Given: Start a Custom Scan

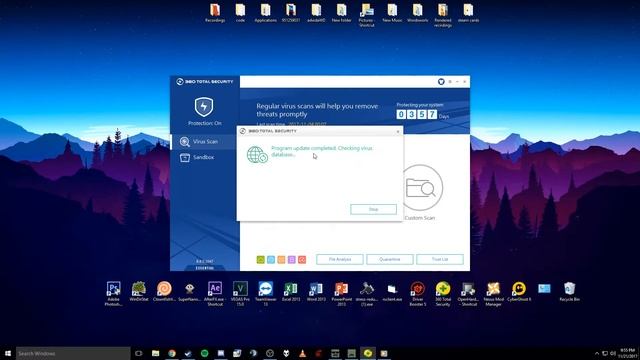Looking at the screenshot, I should (420, 188).
